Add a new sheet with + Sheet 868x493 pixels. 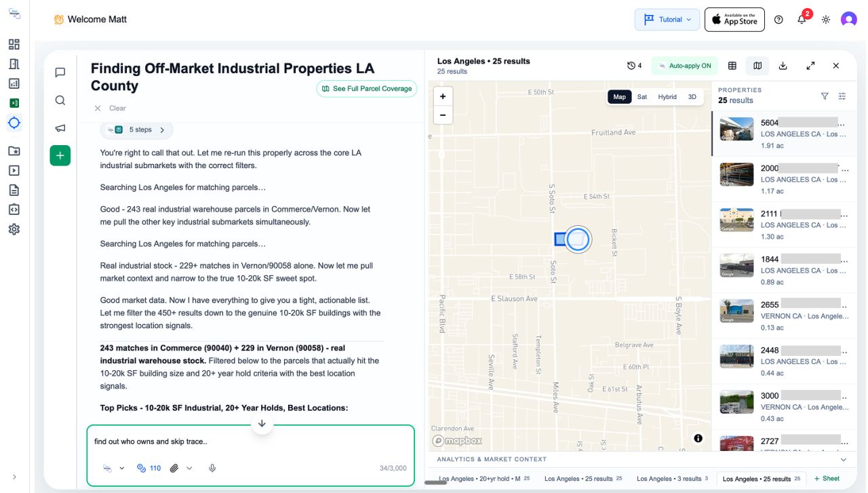click(827, 479)
